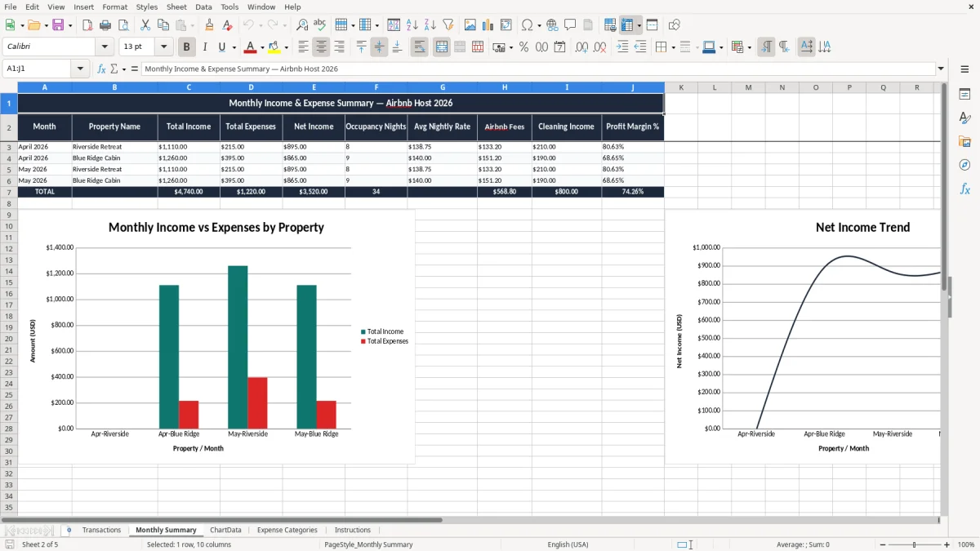
Task: Open the sidebar Gallery icon
Action: coord(964,142)
